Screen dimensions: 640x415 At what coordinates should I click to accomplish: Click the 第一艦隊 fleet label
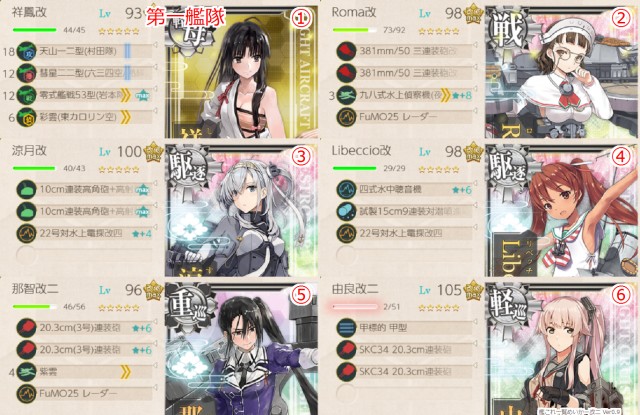click(x=186, y=18)
